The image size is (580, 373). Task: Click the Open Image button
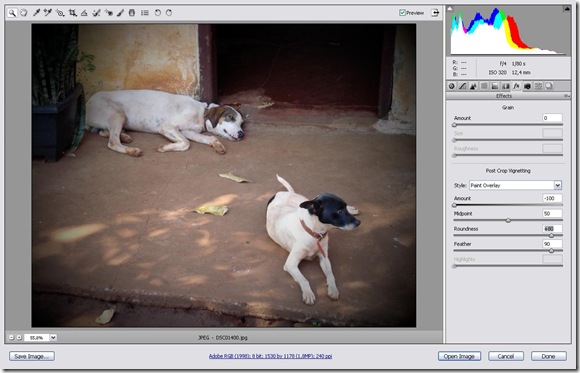click(459, 356)
